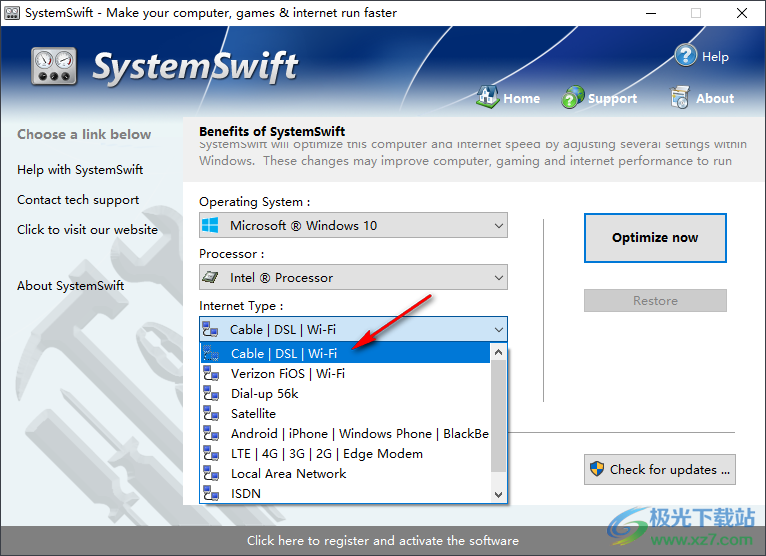The width and height of the screenshot is (766, 556).
Task: Click the Processor label
Action: coord(232,254)
